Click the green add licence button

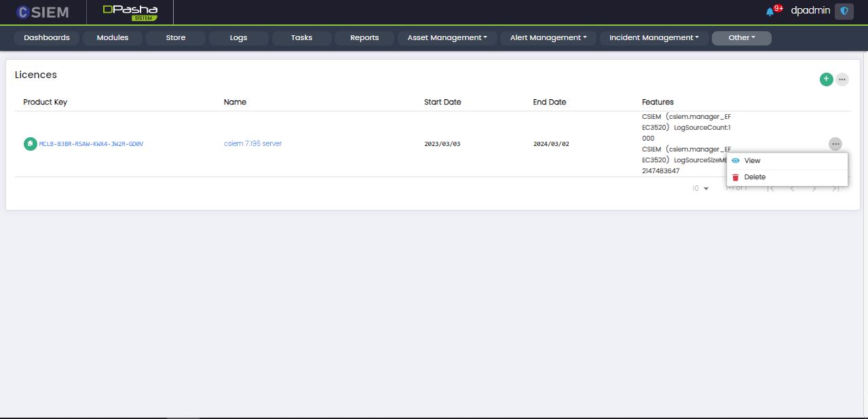coord(826,79)
